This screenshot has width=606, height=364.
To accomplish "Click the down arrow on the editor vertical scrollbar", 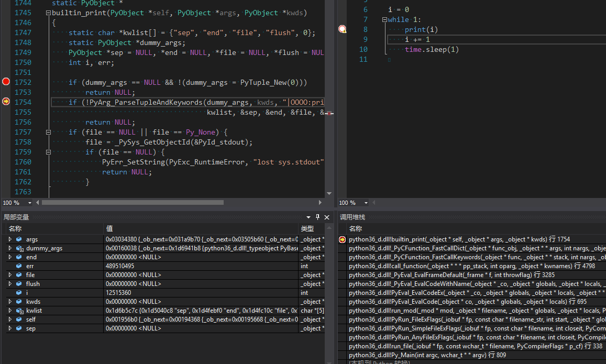I will click(x=329, y=193).
